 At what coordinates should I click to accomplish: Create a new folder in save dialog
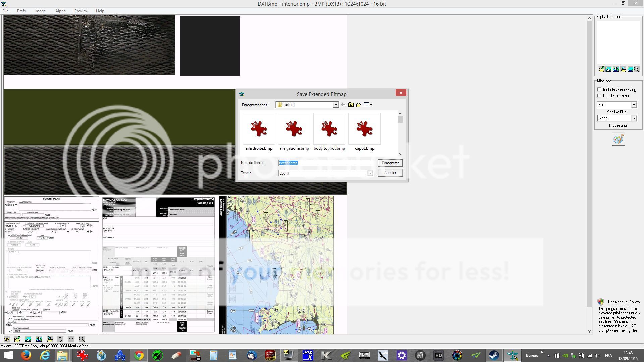[359, 105]
